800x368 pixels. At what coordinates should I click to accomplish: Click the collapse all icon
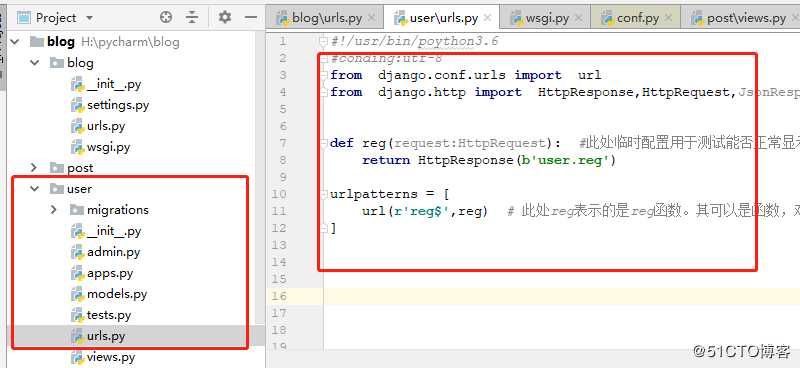point(191,17)
